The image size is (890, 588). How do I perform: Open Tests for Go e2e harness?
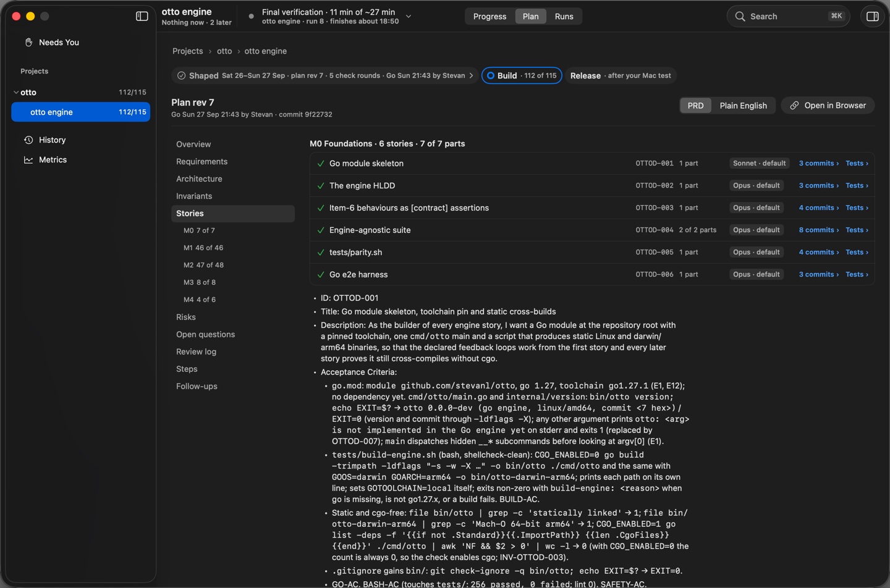click(x=857, y=274)
